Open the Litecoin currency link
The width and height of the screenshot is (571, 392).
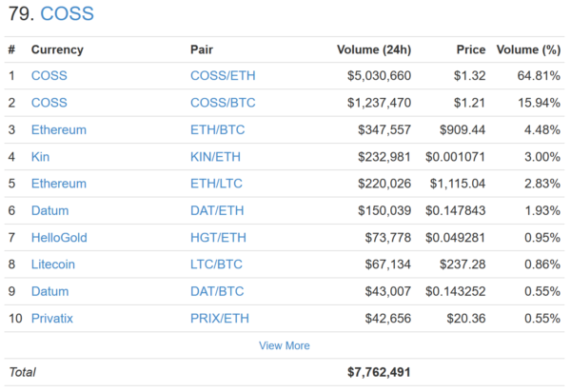(53, 265)
